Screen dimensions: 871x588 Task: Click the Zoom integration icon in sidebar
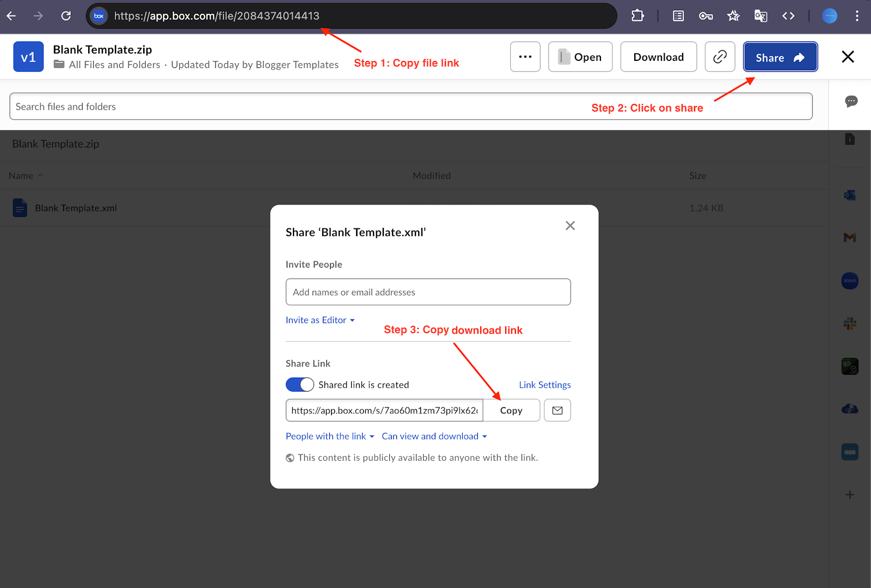850,281
